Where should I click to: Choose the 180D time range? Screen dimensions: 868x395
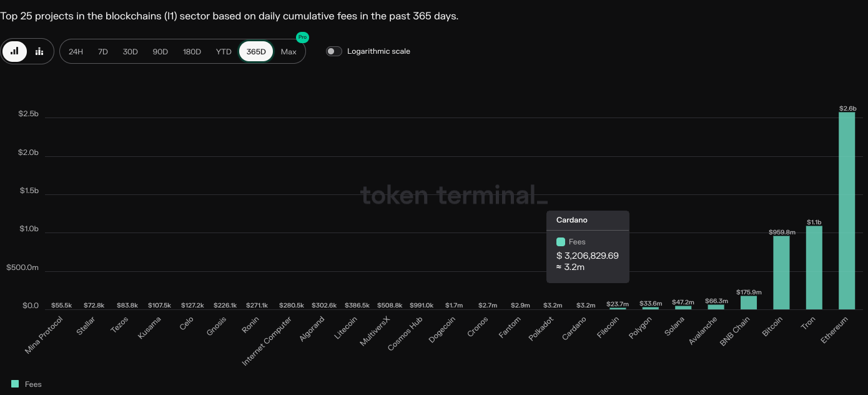click(x=192, y=51)
